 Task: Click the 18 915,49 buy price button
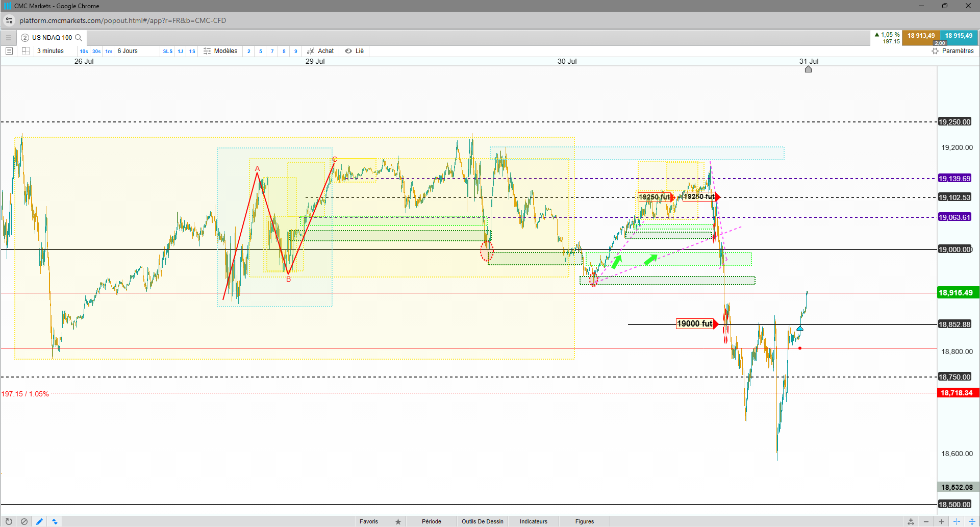(x=959, y=37)
